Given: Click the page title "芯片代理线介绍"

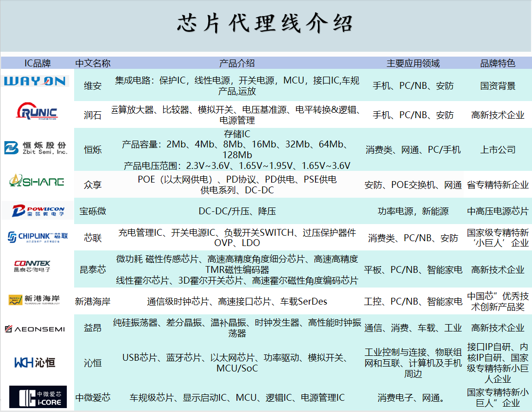Looking at the screenshot, I should click(x=265, y=24).
